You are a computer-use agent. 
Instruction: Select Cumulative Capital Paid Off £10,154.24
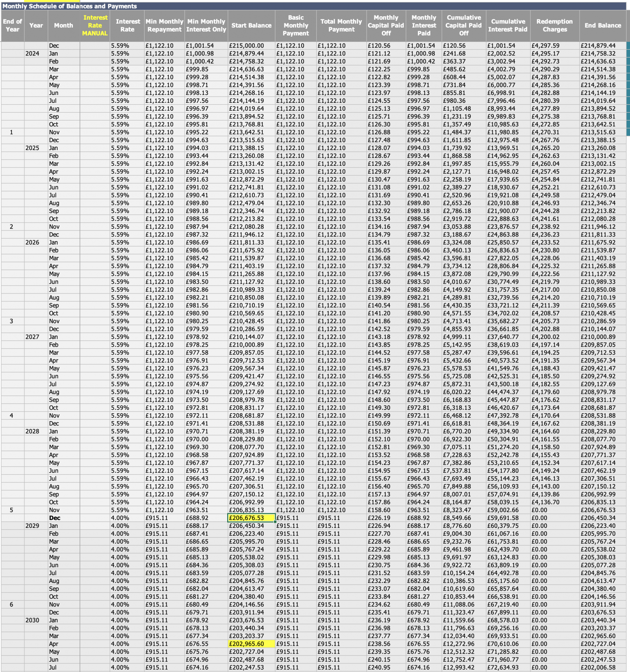(x=464, y=573)
